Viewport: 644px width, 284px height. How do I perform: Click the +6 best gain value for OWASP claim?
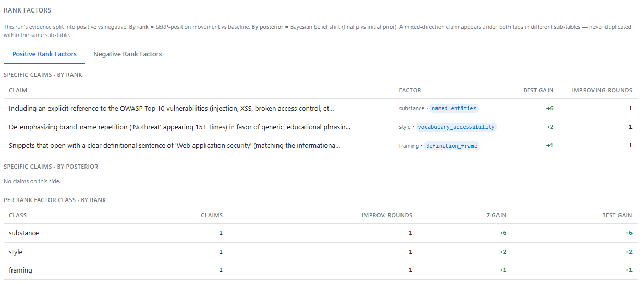[550, 108]
